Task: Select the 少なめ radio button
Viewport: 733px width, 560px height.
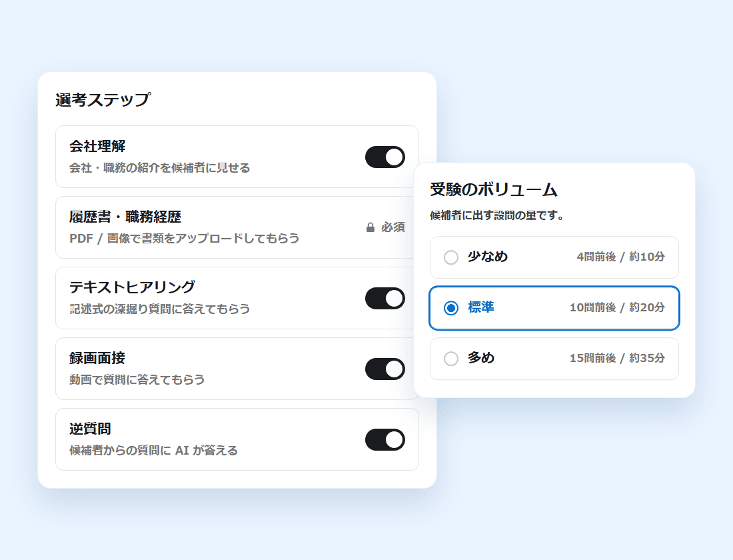Action: tap(451, 257)
